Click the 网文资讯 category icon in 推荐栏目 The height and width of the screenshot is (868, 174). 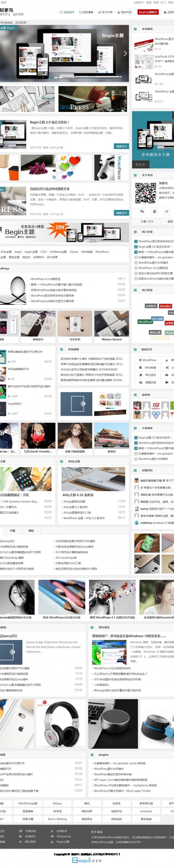pos(141,375)
